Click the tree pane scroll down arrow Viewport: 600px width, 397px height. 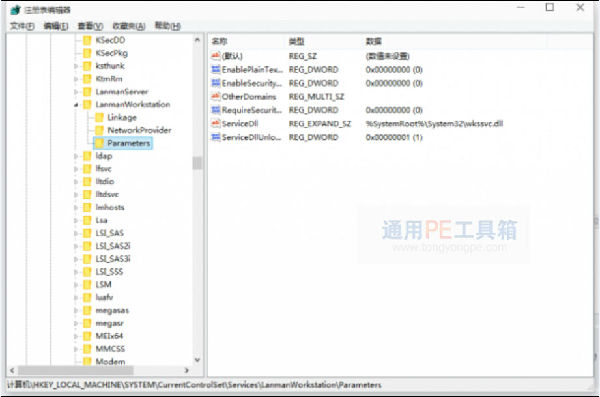pyautogui.click(x=197, y=360)
